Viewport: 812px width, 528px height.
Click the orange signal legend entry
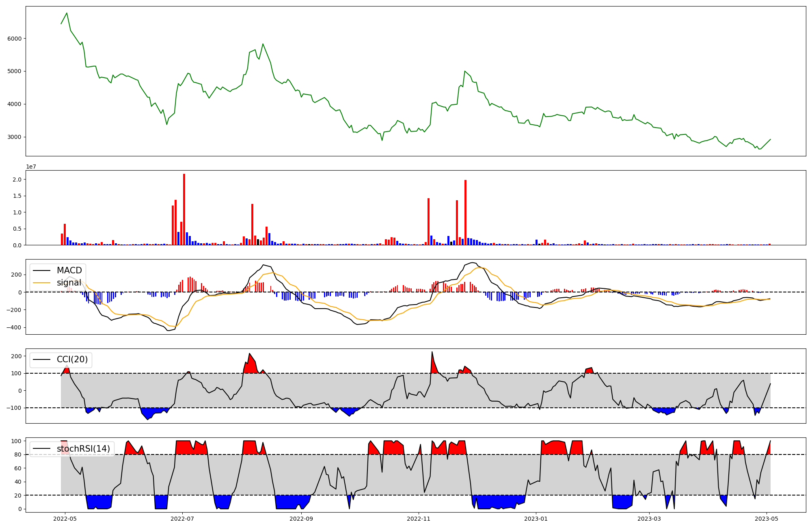pos(69,283)
